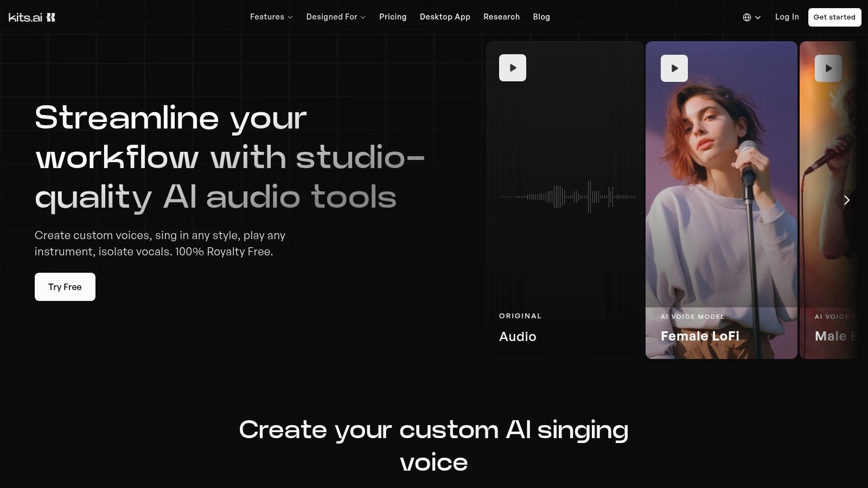Open the Designed For menu

click(335, 17)
